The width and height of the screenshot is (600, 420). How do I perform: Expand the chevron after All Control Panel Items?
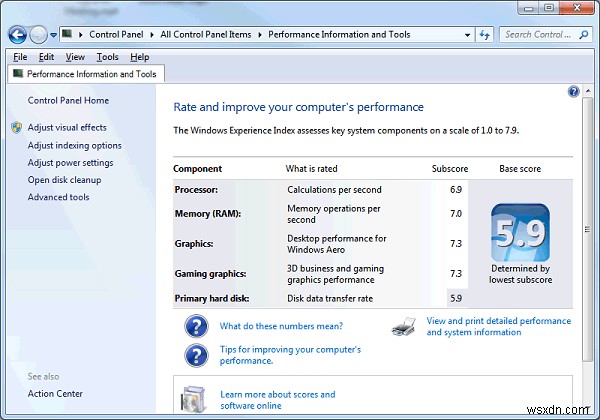(x=260, y=35)
